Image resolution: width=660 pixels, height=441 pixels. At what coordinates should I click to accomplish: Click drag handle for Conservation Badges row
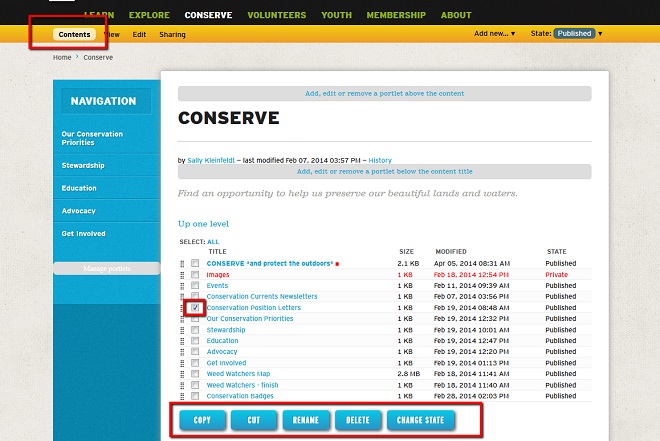[182, 396]
